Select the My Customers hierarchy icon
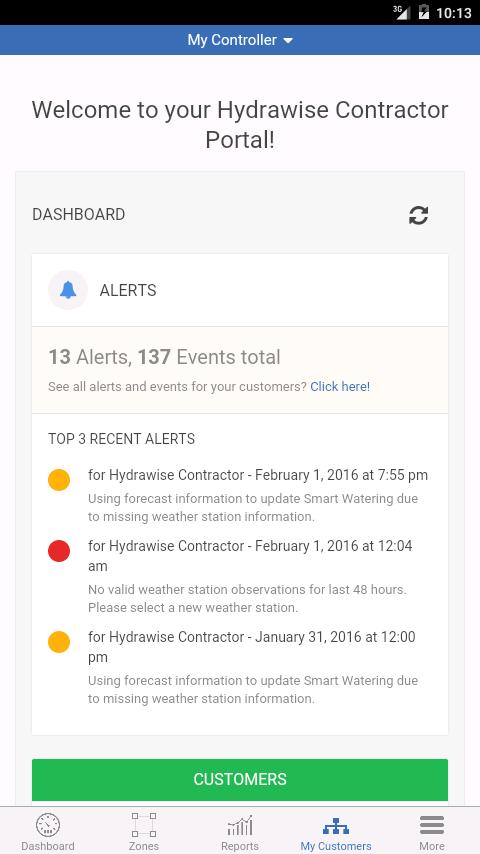480x854 pixels. click(336, 827)
